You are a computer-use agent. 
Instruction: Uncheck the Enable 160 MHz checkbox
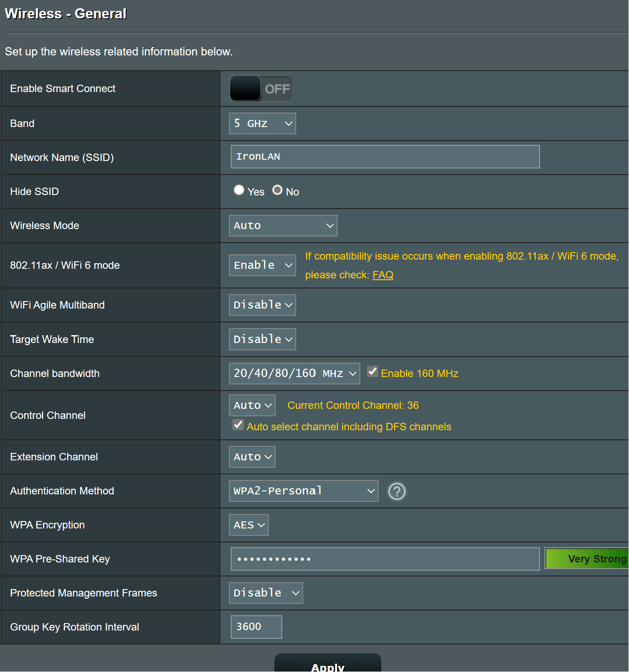[x=373, y=372]
